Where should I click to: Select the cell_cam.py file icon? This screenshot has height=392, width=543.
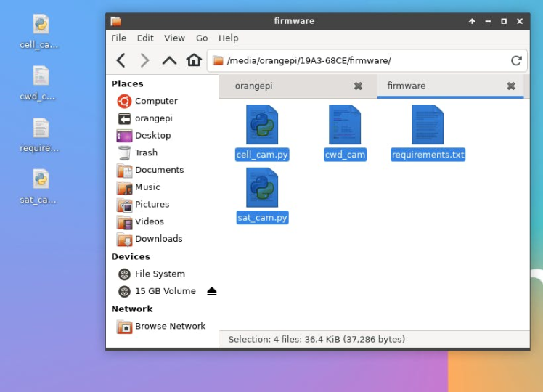click(262, 125)
